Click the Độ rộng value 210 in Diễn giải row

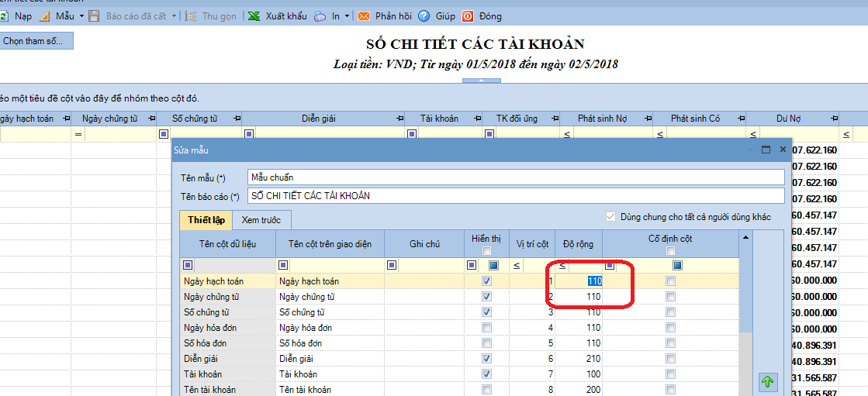tap(593, 358)
